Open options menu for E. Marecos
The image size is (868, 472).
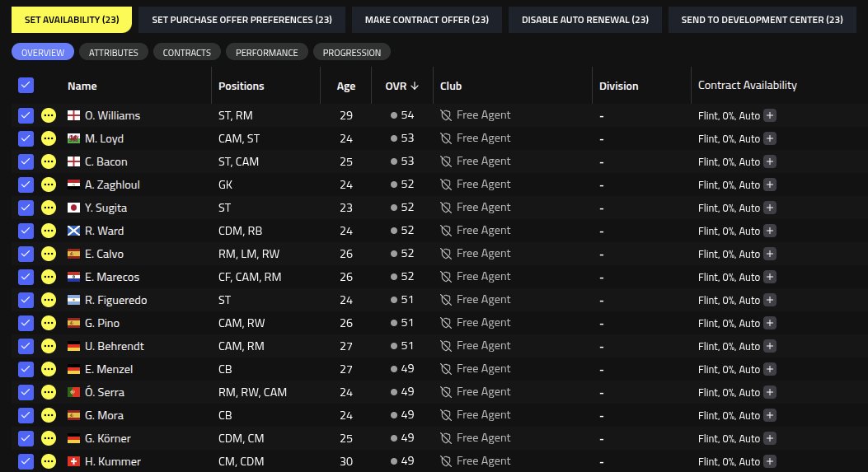tap(49, 277)
